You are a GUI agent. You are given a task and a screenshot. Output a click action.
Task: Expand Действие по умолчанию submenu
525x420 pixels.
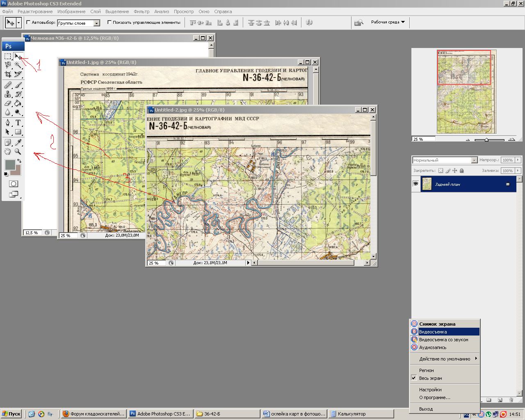click(x=445, y=359)
